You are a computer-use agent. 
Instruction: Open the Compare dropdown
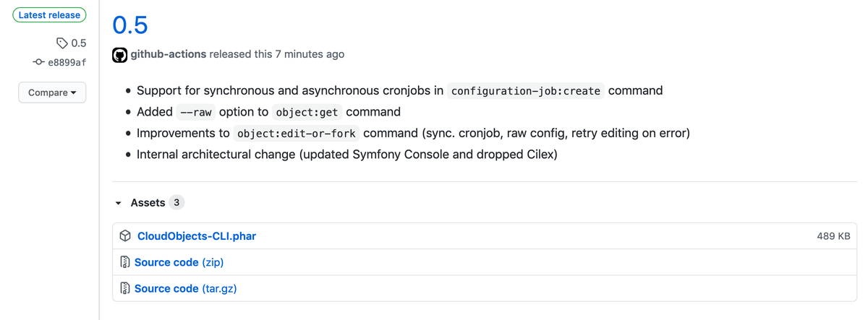pyautogui.click(x=52, y=92)
